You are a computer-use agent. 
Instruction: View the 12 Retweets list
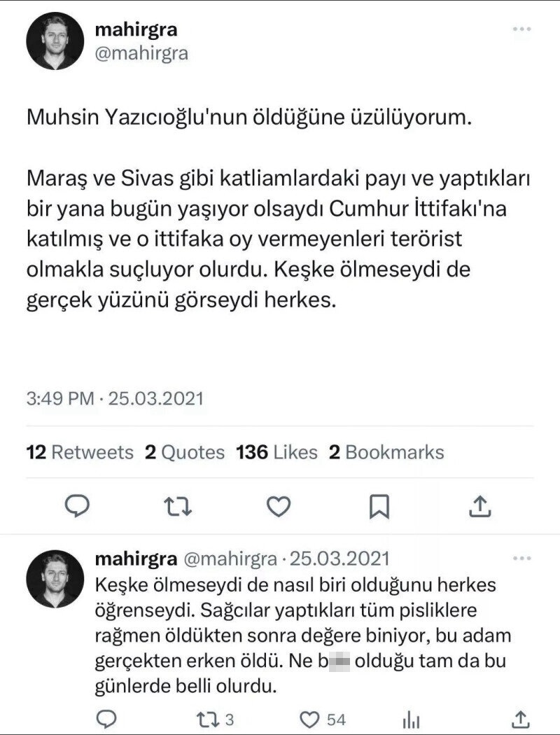[79, 452]
